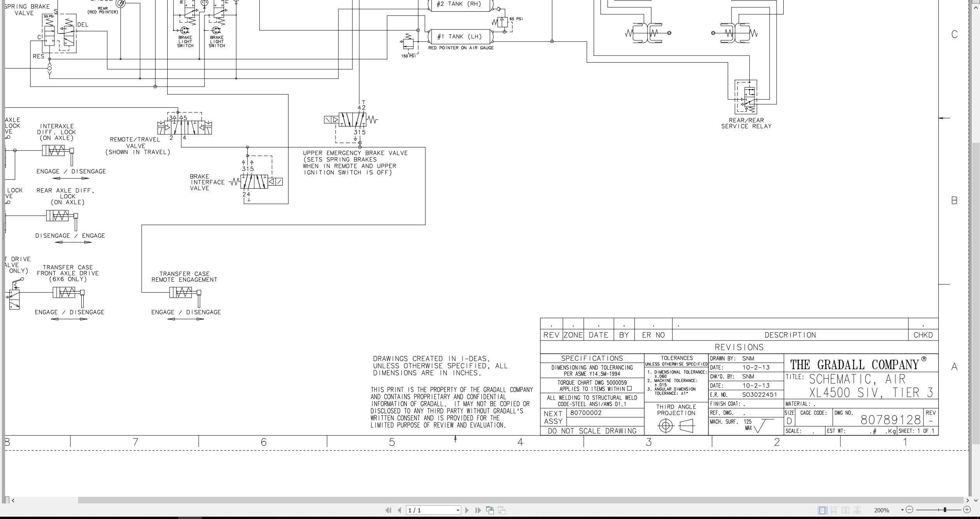Click the horizontal scrollbar right arrow

coord(967,500)
